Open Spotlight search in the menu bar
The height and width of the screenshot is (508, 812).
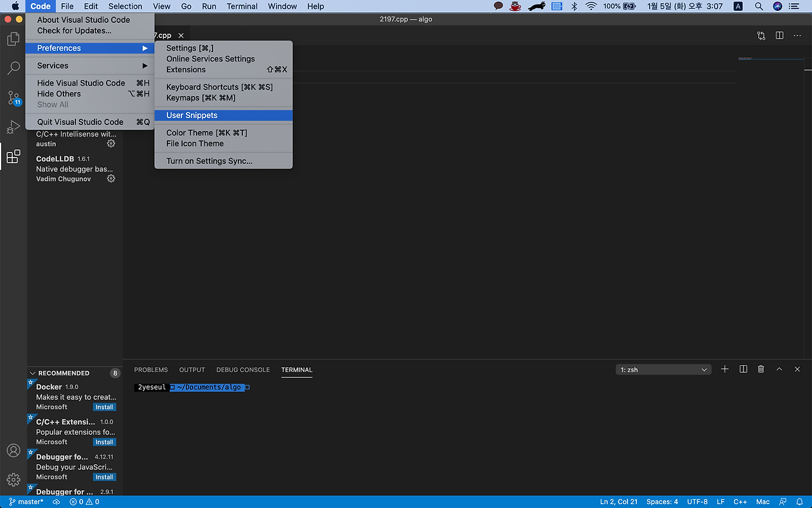point(758,6)
